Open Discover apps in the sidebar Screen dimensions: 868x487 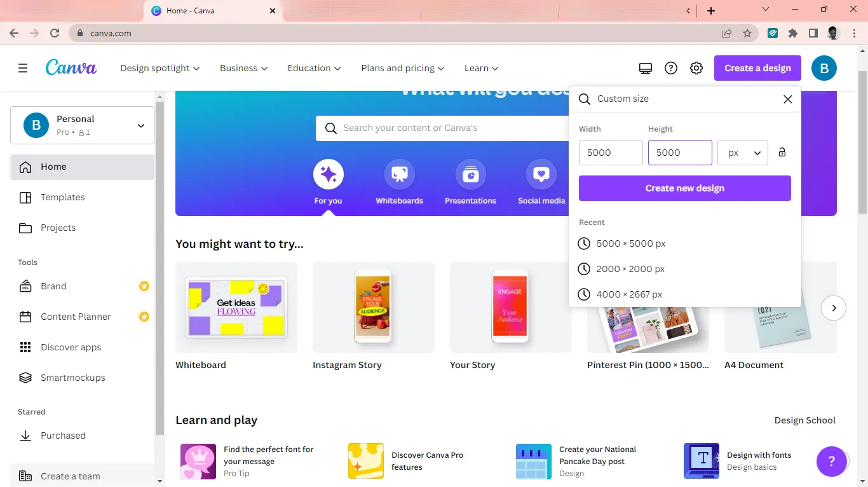(x=82, y=347)
